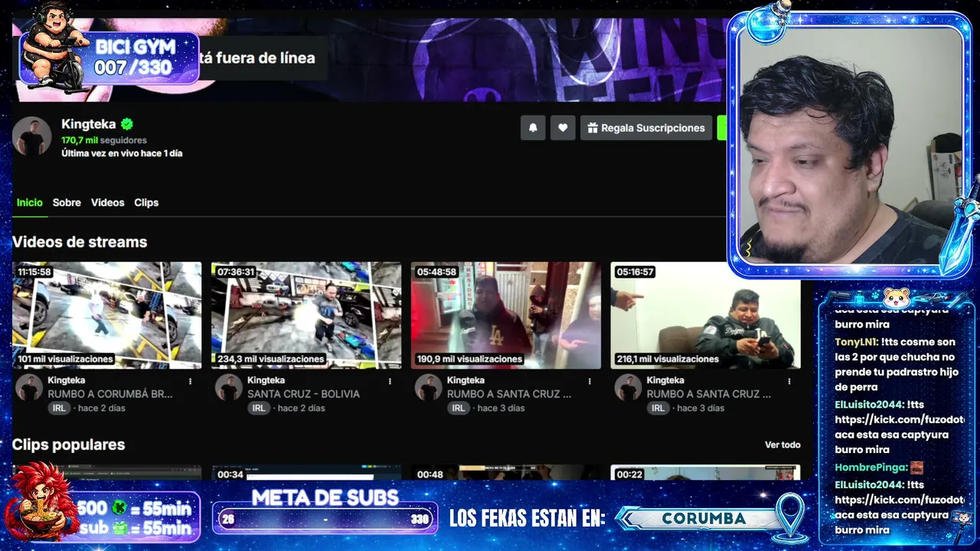
Task: Play the 11:15:58 stream video thumbnail
Action: tap(107, 315)
